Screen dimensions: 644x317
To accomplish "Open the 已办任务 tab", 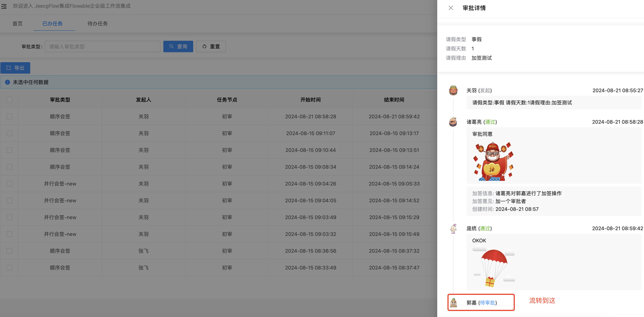I will (52, 23).
